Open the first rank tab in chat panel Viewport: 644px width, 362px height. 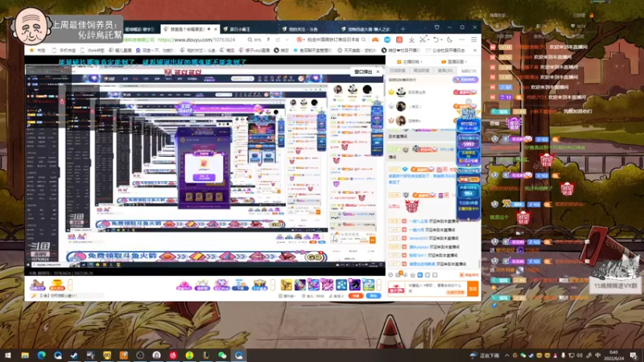click(398, 71)
